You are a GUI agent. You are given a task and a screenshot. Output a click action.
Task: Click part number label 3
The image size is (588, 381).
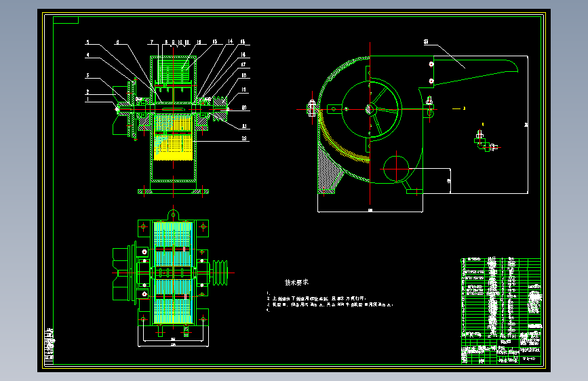click(x=87, y=75)
